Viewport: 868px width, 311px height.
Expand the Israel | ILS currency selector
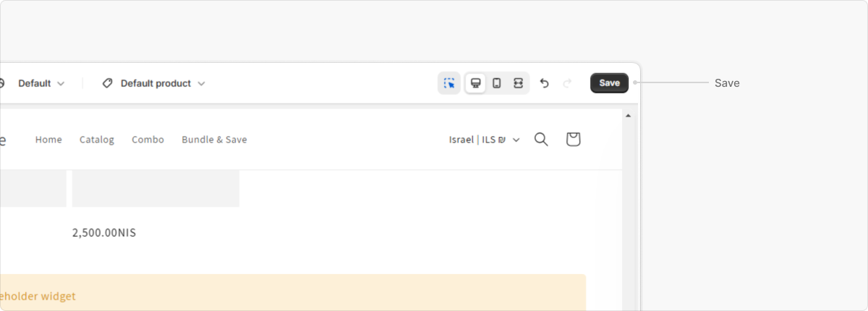(484, 140)
